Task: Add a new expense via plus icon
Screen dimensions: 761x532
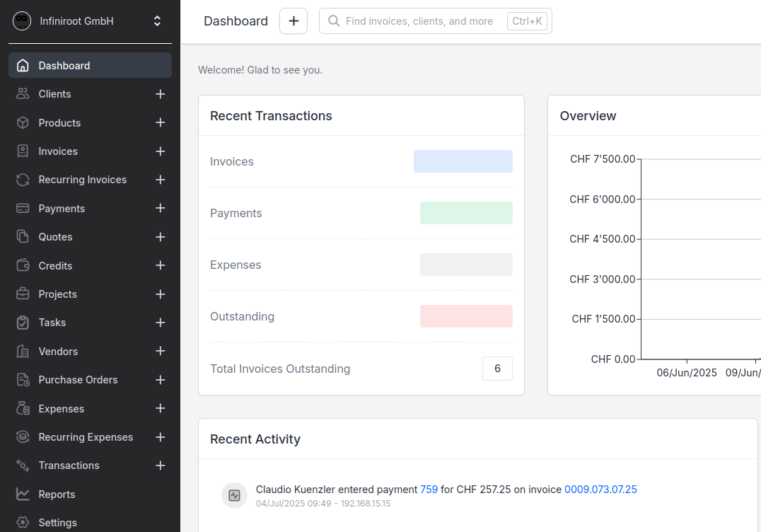Action: tap(160, 408)
